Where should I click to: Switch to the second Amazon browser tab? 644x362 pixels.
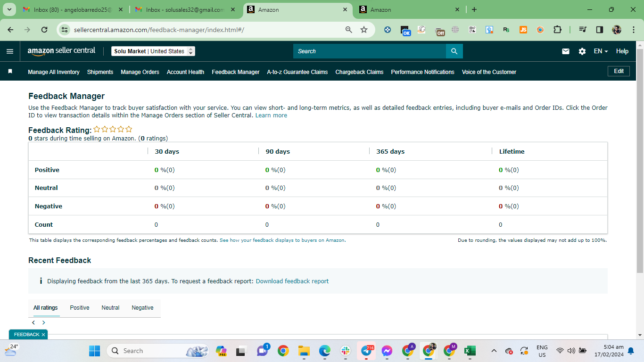pos(409,9)
